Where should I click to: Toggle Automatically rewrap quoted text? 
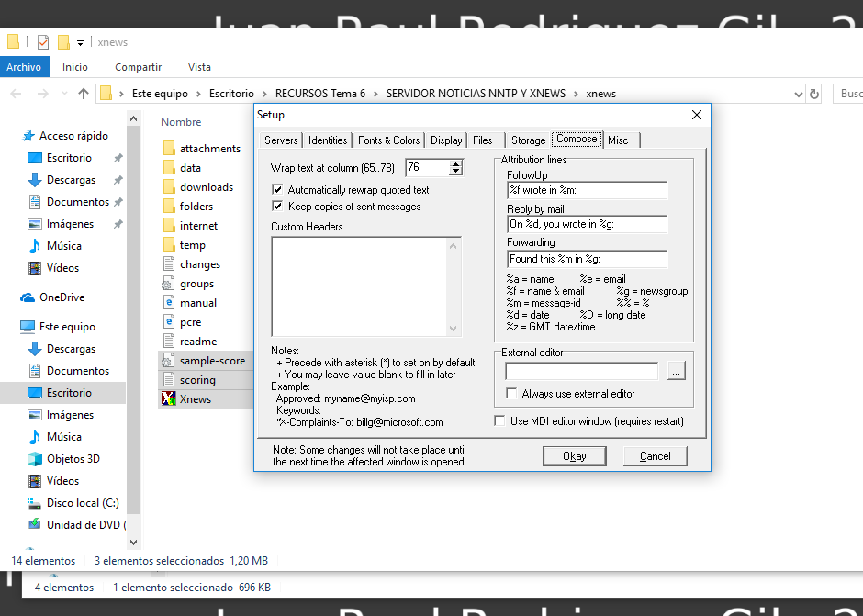coord(277,189)
